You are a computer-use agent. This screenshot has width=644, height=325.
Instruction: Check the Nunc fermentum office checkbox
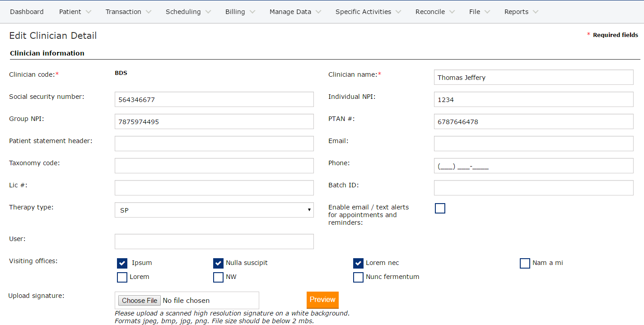[358, 277]
